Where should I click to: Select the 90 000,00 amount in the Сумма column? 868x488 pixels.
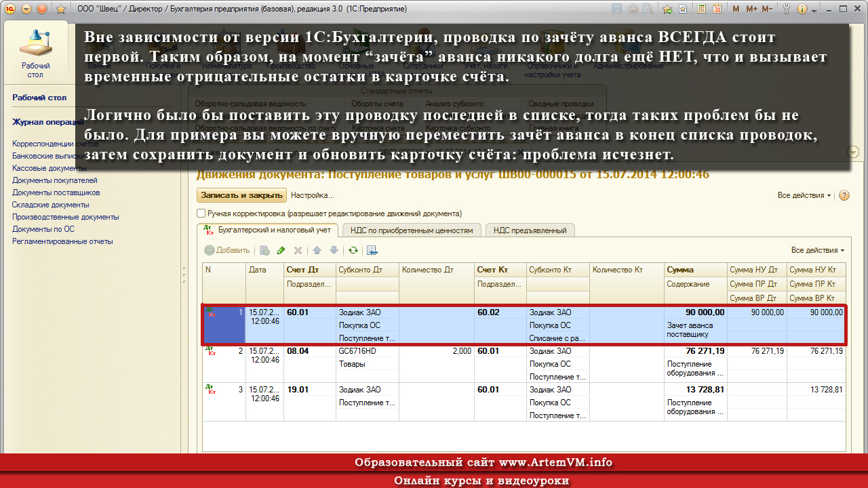(696, 312)
